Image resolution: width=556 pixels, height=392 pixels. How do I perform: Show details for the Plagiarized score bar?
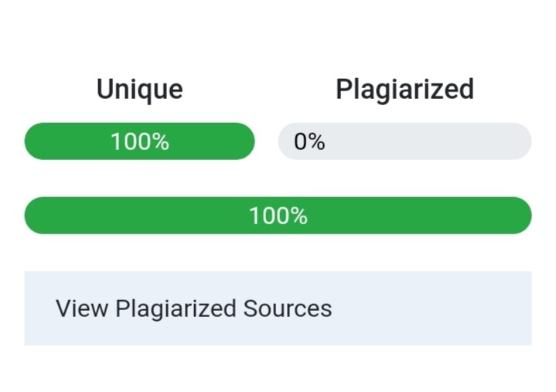pyautogui.click(x=404, y=141)
